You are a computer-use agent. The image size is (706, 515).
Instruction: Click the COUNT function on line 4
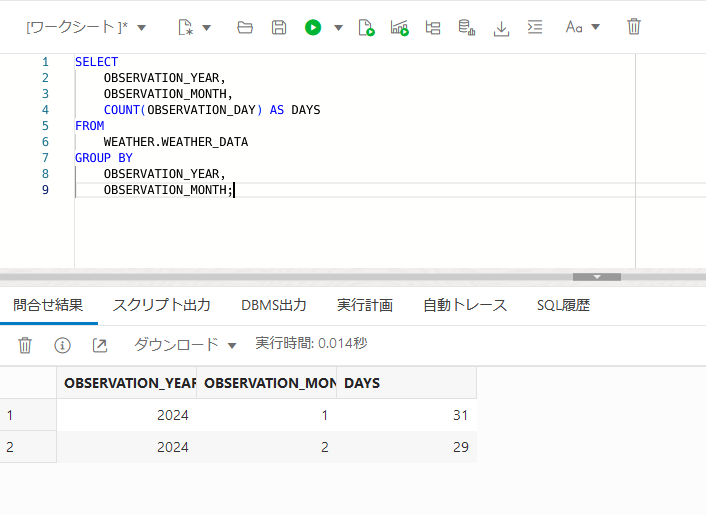pyautogui.click(x=122, y=110)
